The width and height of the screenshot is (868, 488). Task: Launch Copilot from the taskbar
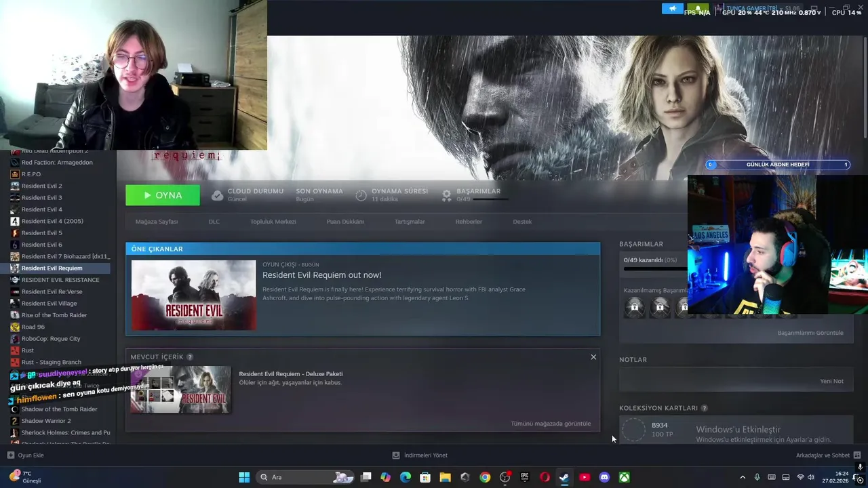coord(386,477)
